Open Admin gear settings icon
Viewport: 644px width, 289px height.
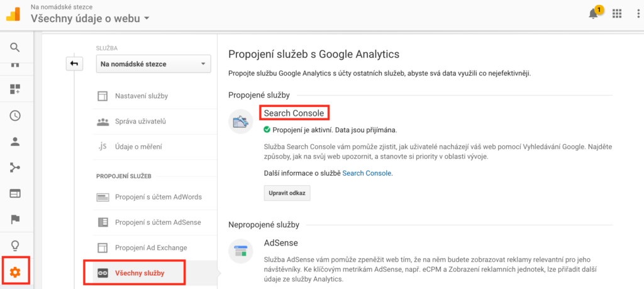(x=15, y=272)
